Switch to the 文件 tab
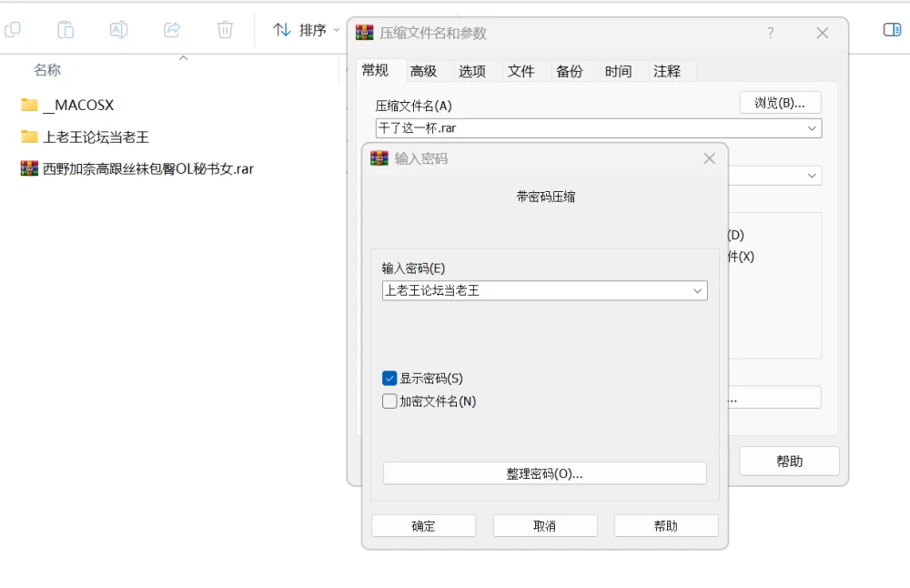Image resolution: width=910 pixels, height=588 pixels. pos(521,71)
